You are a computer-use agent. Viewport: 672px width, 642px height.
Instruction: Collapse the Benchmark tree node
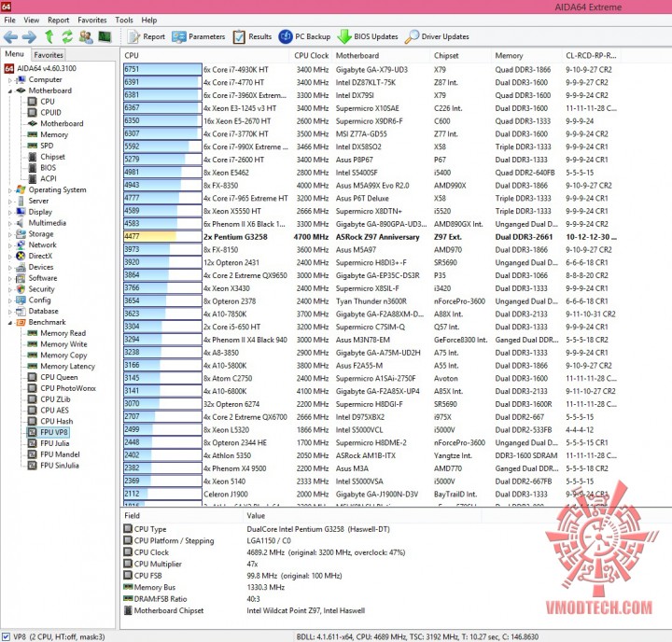[10, 322]
